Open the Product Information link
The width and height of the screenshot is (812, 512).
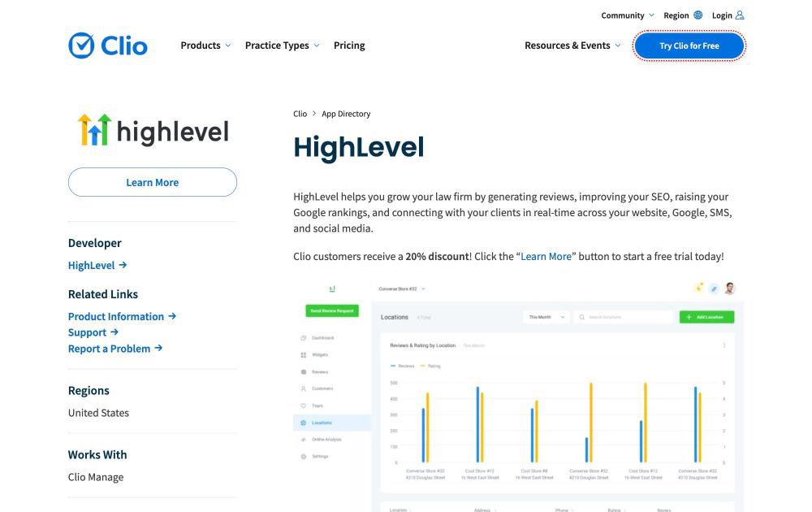click(x=116, y=316)
